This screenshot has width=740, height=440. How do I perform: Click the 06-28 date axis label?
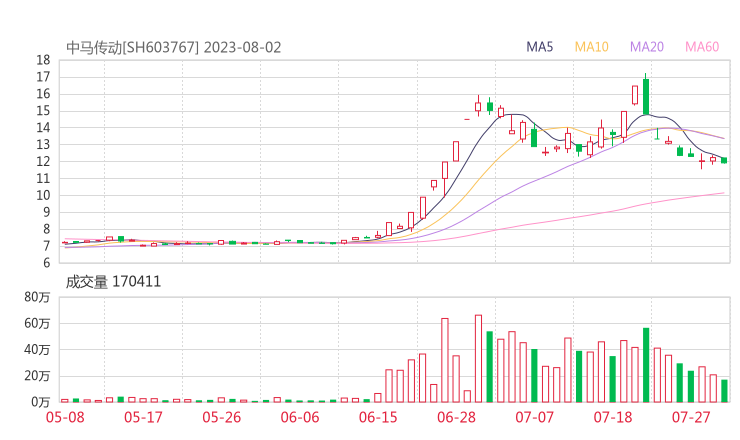[456, 417]
